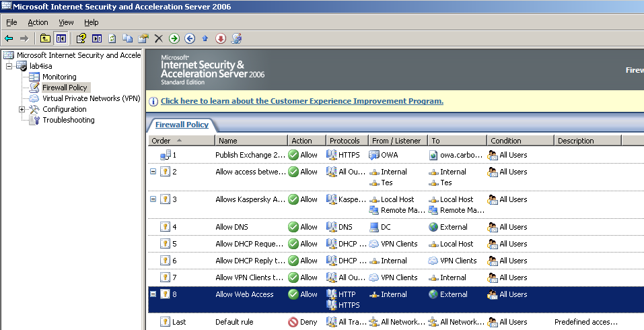Collapse rule 2 with the minus box

pyautogui.click(x=153, y=171)
